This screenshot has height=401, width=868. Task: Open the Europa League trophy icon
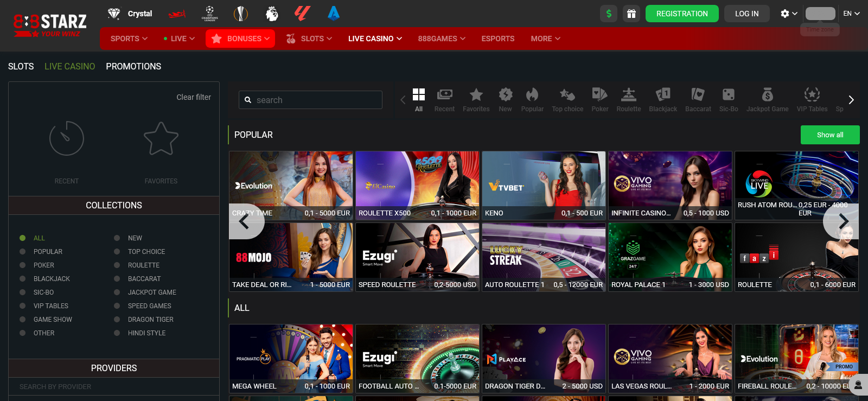click(240, 14)
